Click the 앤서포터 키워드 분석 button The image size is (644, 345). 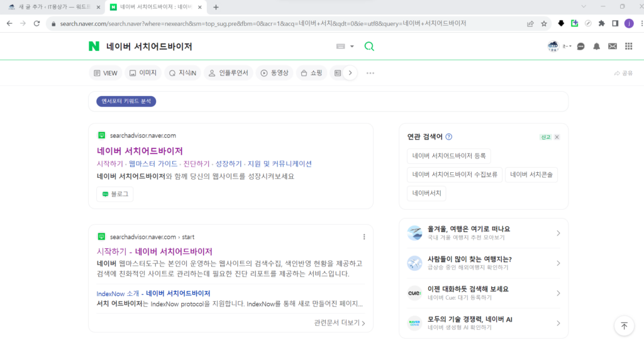[x=126, y=101]
